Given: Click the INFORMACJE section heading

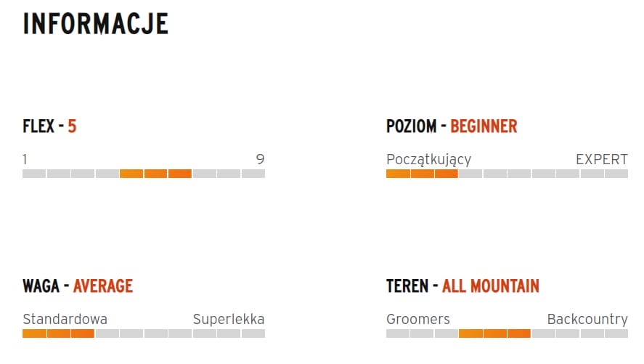Looking at the screenshot, I should pyautogui.click(x=95, y=24).
